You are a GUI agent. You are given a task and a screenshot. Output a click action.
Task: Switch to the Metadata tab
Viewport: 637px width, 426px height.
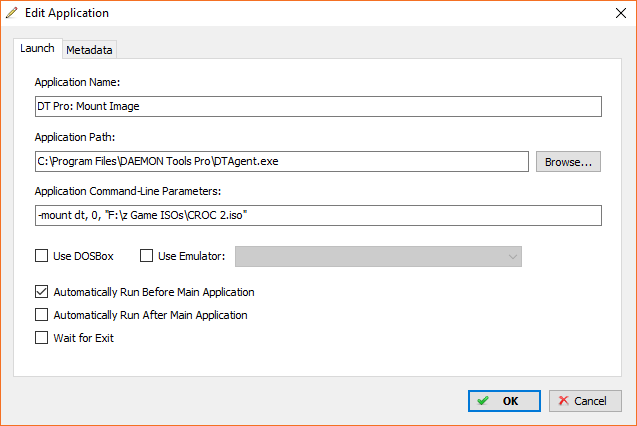tap(89, 50)
